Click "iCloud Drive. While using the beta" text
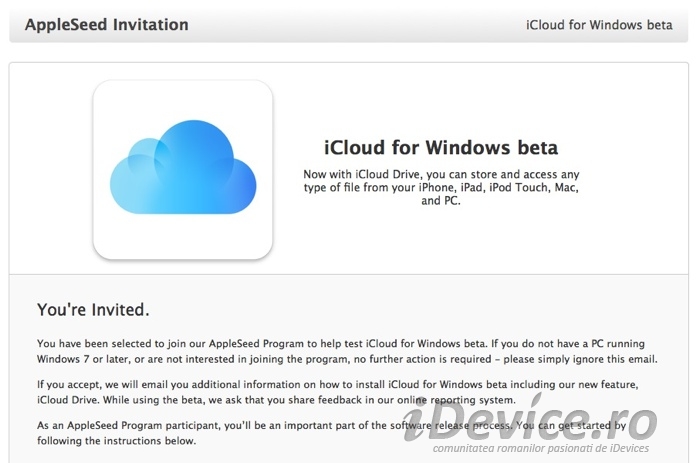 [121, 400]
